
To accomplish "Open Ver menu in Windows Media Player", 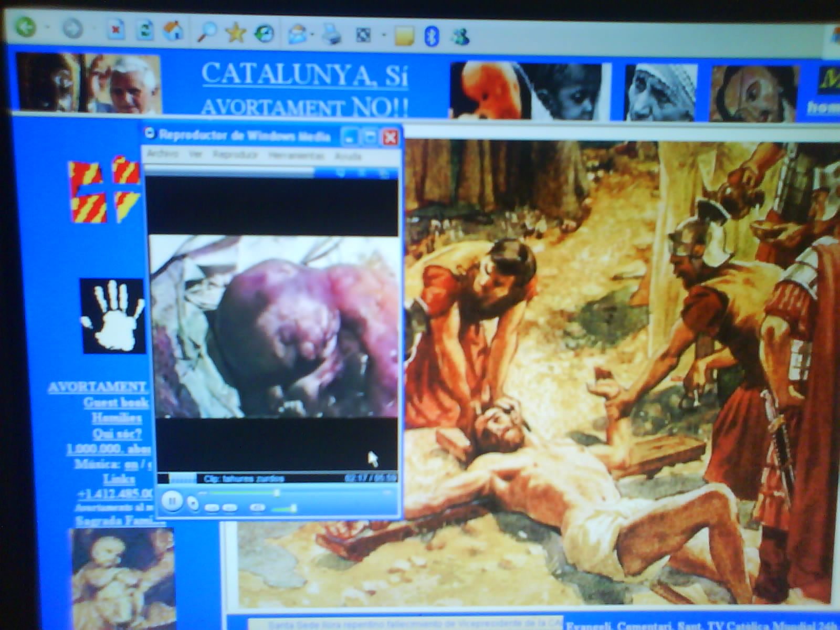I will point(196,154).
